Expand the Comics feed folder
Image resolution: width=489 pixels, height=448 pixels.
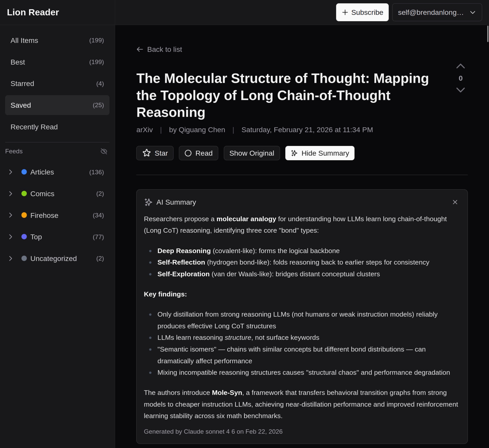(x=10, y=194)
